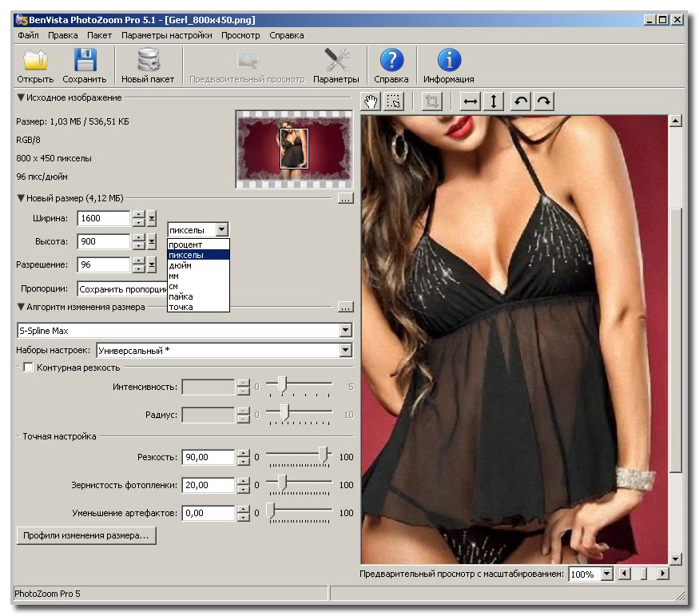Viewport: 699px width, 616px height.
Task: Rotate image clockwise
Action: point(544,101)
